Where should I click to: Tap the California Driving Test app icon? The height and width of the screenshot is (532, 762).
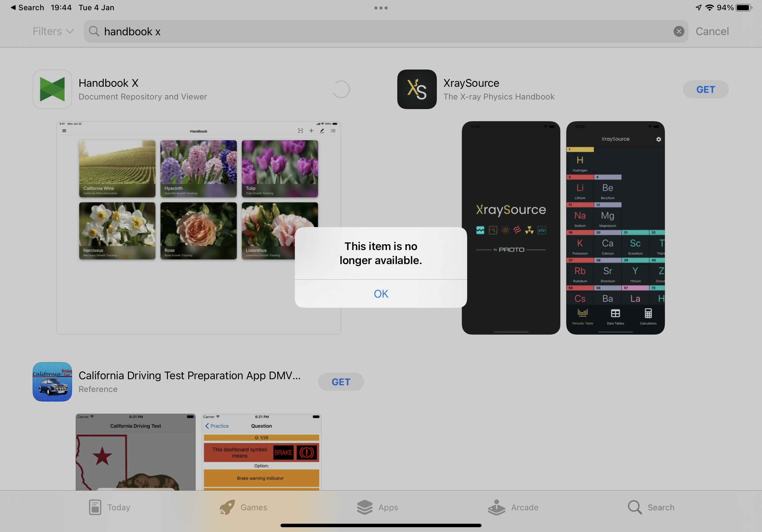coord(52,382)
